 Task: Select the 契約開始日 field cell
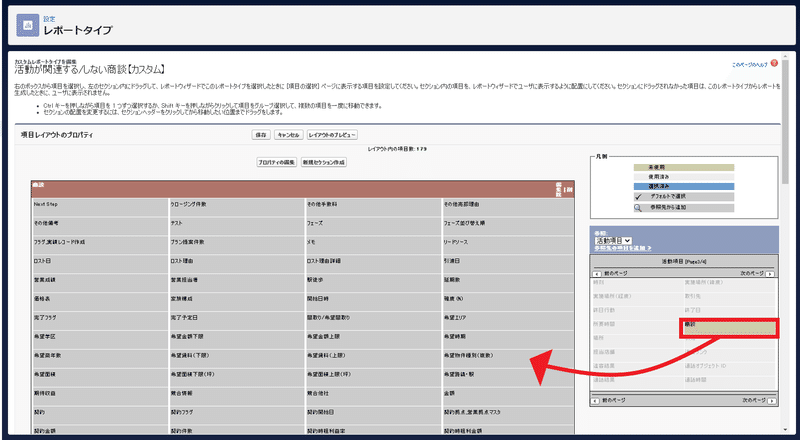[373, 414]
